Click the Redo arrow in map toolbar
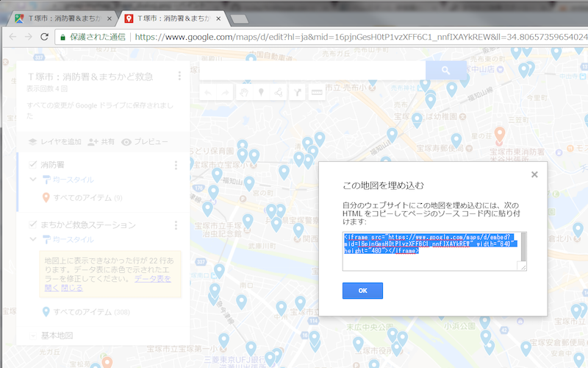Screen dimensions: 588x368 pyautogui.click(x=225, y=93)
